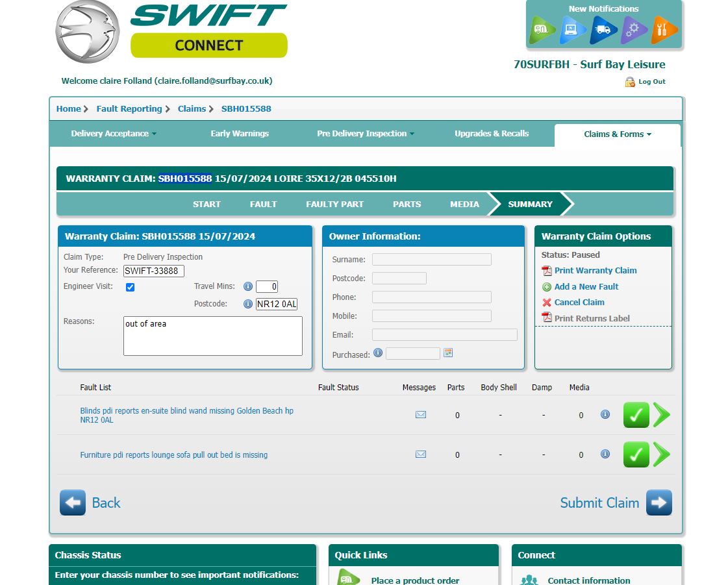Open the blue delivery truck notification
The image size is (728, 585).
(x=603, y=30)
